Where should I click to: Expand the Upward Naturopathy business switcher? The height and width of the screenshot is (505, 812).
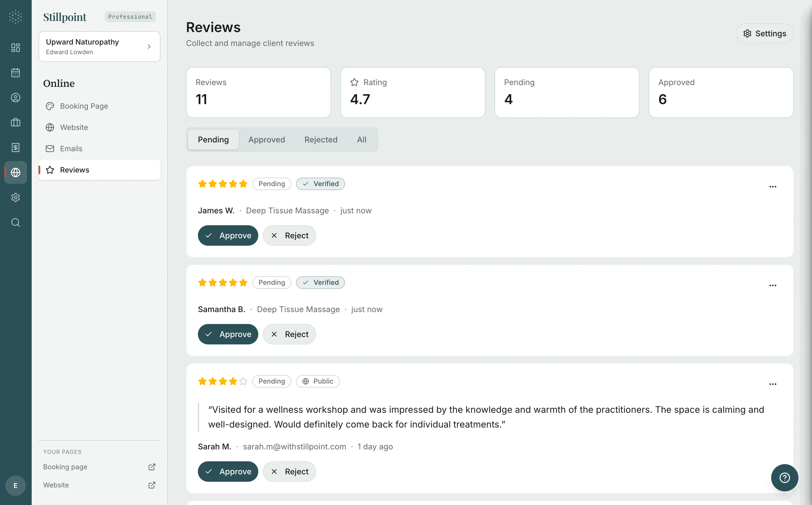point(100,47)
